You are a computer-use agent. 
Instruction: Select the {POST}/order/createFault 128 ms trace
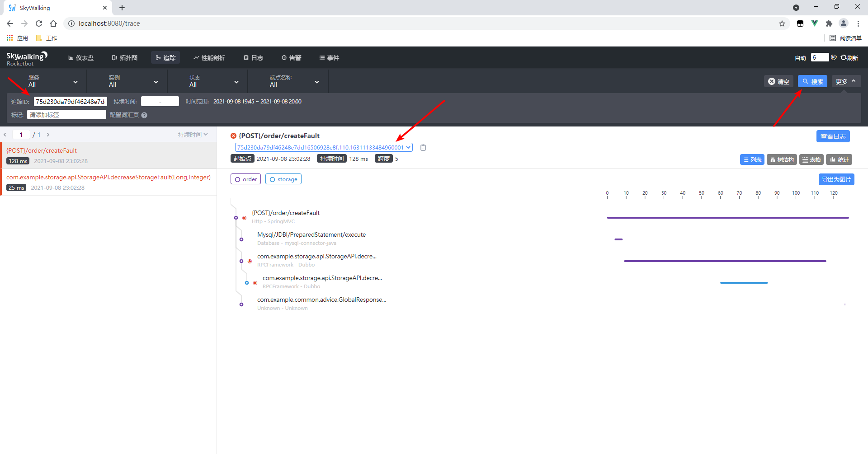tap(108, 155)
